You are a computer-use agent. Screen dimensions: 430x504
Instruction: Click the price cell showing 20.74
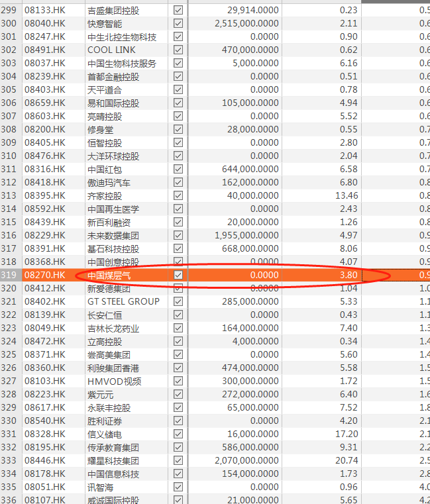(321, 460)
